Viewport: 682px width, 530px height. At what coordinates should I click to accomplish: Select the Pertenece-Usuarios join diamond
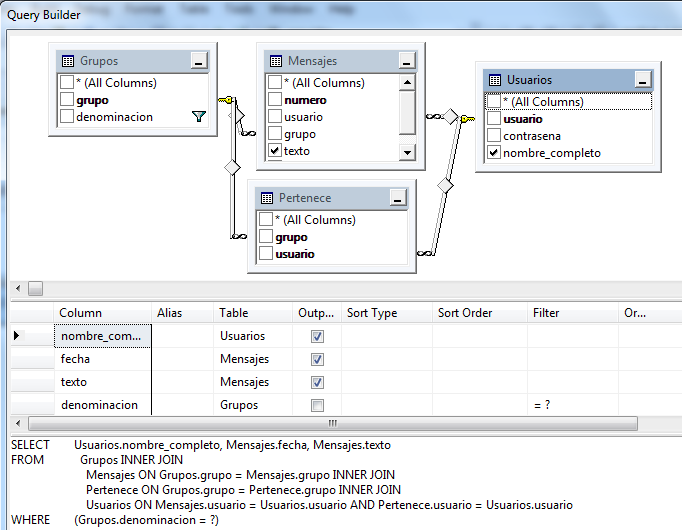coord(445,186)
